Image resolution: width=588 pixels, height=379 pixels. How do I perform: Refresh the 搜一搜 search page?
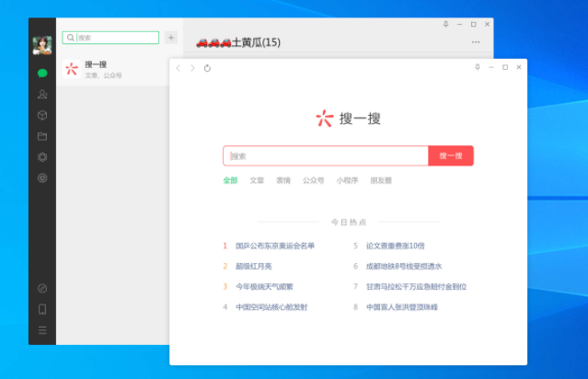coord(208,68)
